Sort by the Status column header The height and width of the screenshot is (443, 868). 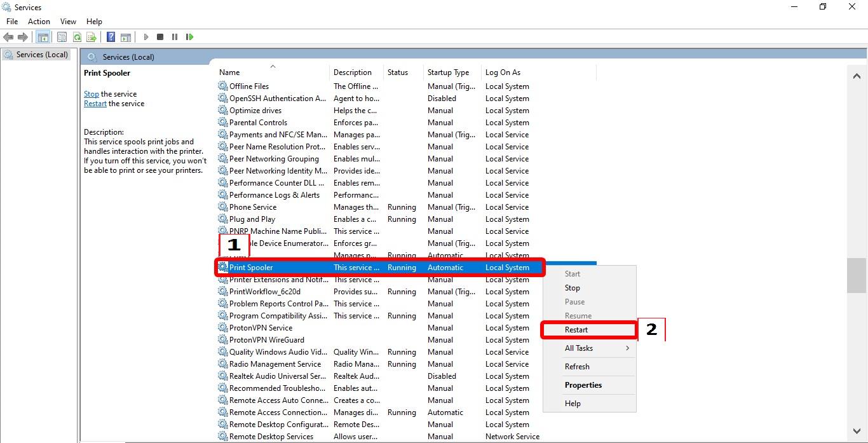403,72
